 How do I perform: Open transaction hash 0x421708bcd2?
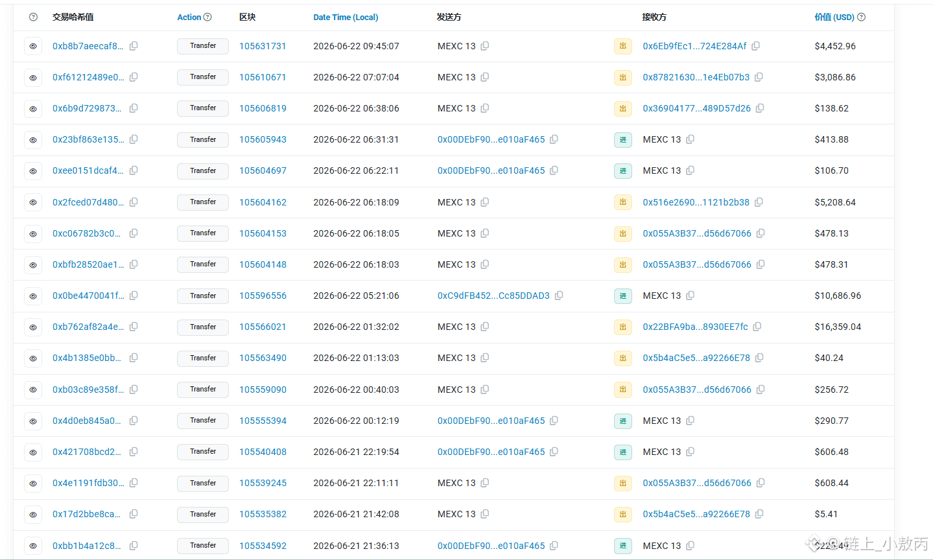[87, 452]
